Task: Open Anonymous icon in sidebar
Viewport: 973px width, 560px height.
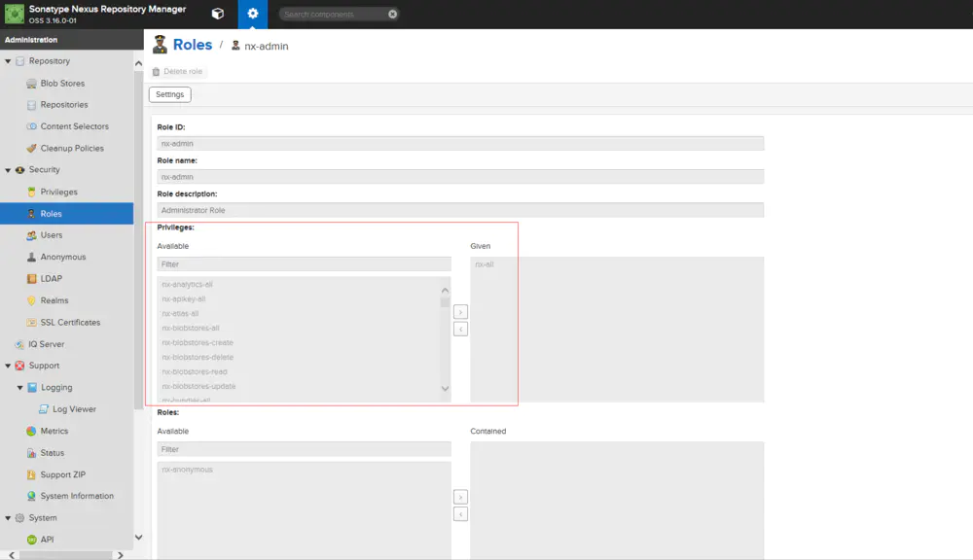Action: [x=32, y=257]
